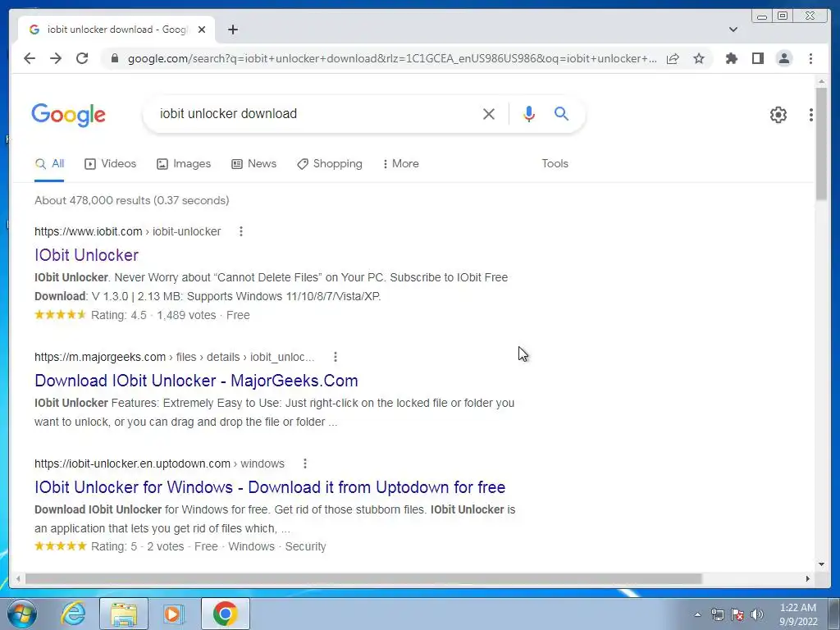This screenshot has width=840, height=630.
Task: Open the search Tools options
Action: point(555,164)
